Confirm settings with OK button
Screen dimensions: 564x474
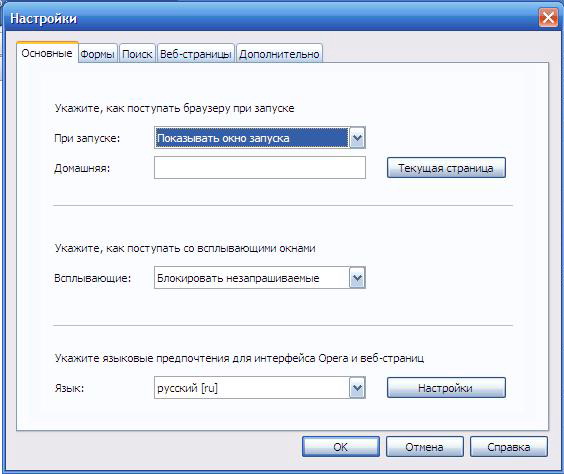(341, 447)
